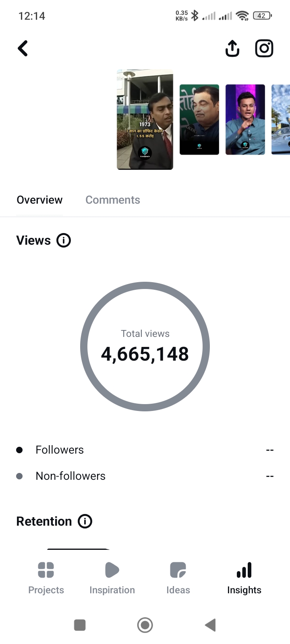Select the thumbnail with green background man
Screen dimensions: 290x644
tap(199, 120)
